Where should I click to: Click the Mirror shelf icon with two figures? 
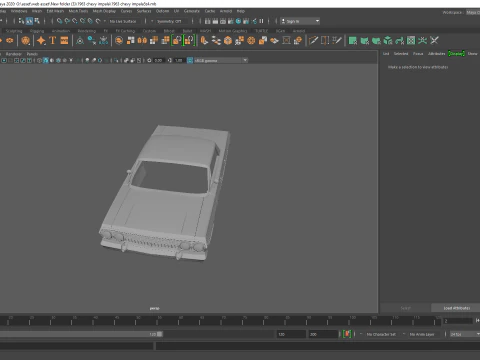(x=142, y=40)
